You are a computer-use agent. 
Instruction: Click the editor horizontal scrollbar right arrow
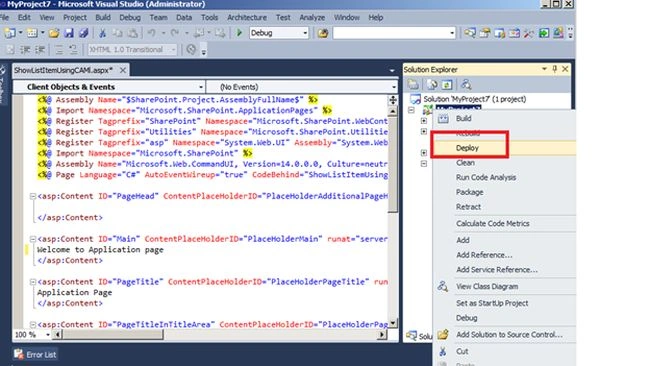click(x=382, y=334)
